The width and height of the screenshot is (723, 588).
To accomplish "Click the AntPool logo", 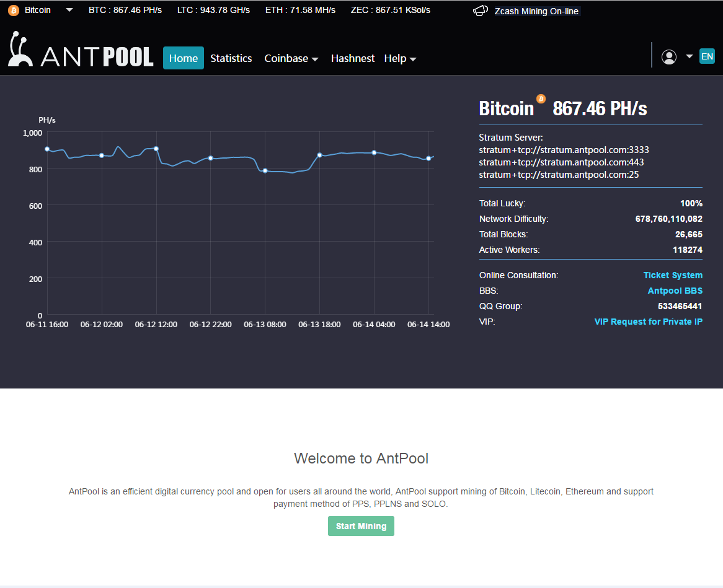I will click(x=81, y=50).
